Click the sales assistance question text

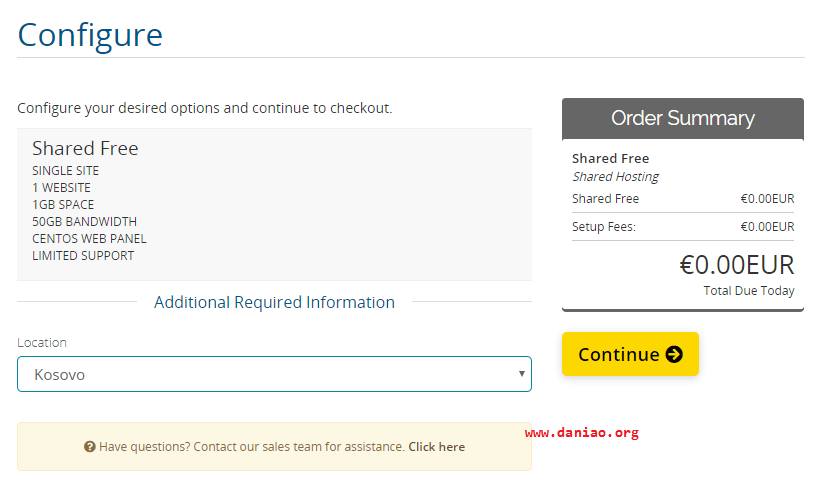pos(252,447)
